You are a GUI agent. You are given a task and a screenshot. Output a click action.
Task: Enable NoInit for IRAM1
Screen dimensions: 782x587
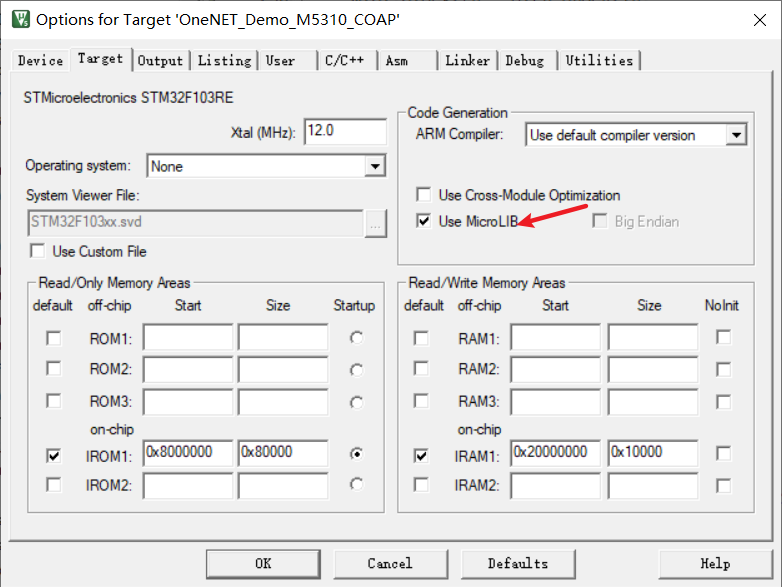(x=723, y=453)
